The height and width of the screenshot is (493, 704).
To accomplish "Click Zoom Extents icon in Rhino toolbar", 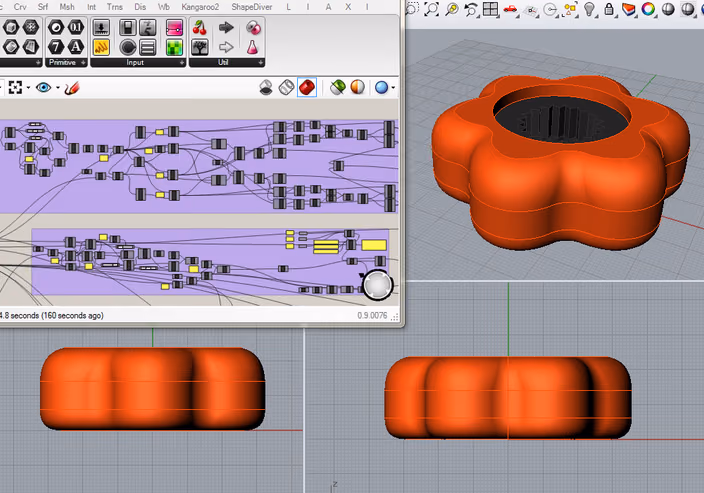I will [432, 9].
